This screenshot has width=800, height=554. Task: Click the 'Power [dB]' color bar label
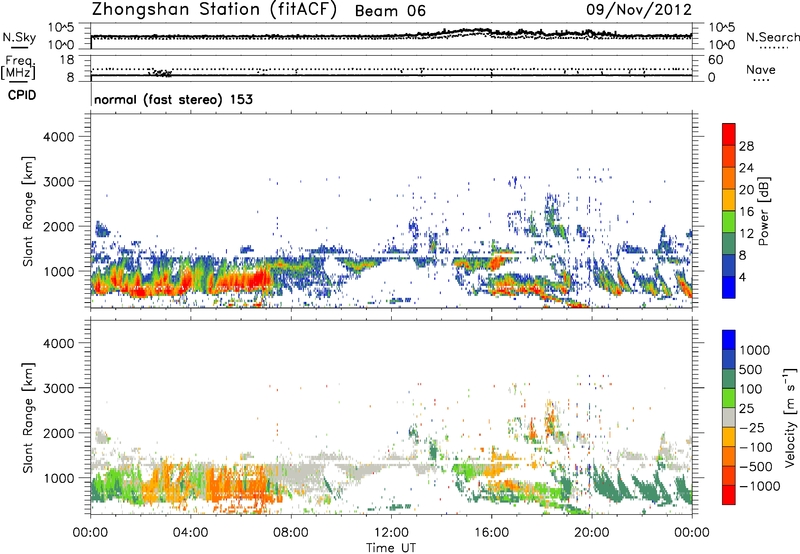point(763,211)
